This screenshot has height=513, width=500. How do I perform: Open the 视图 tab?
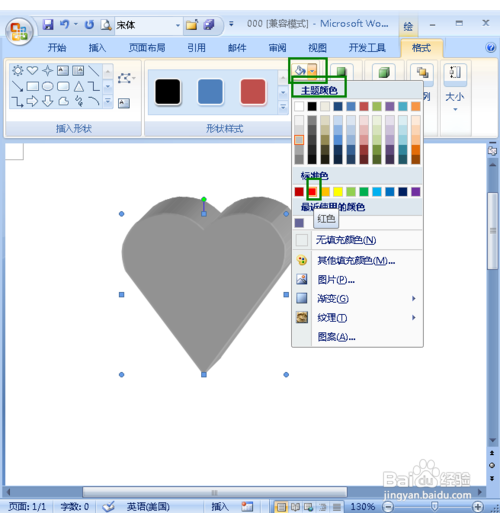[317, 48]
